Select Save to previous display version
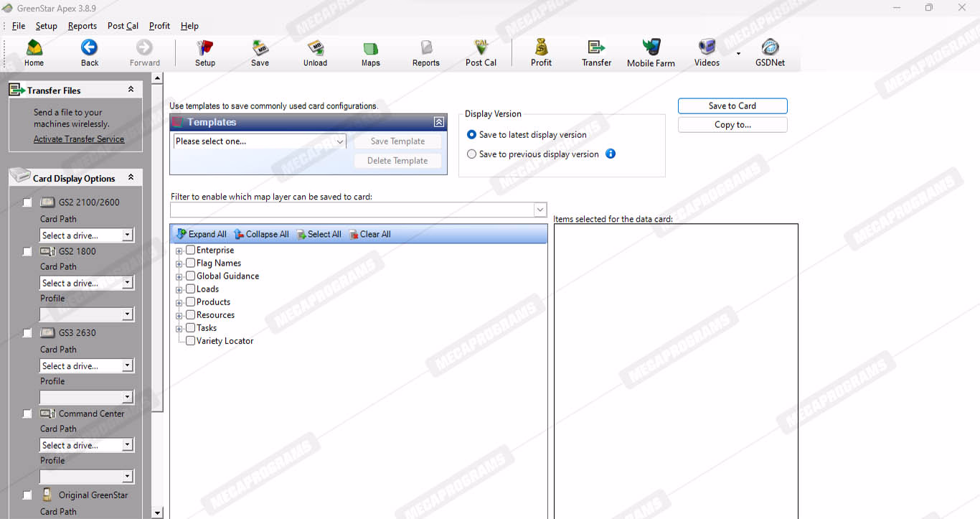The height and width of the screenshot is (519, 980). click(471, 154)
